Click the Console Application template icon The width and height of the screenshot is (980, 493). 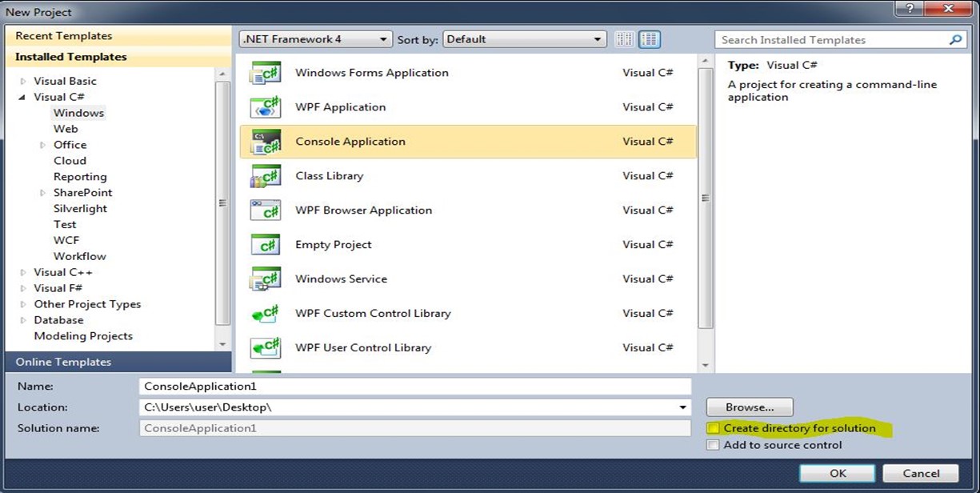click(x=265, y=142)
